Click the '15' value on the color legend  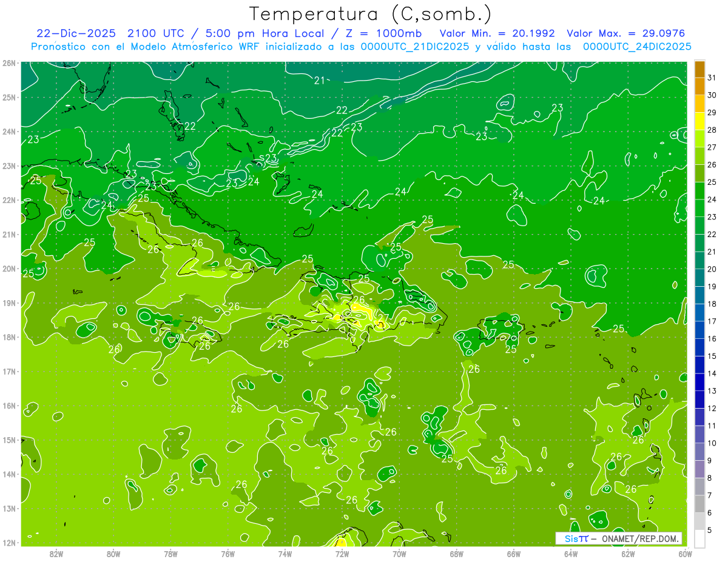tap(712, 356)
